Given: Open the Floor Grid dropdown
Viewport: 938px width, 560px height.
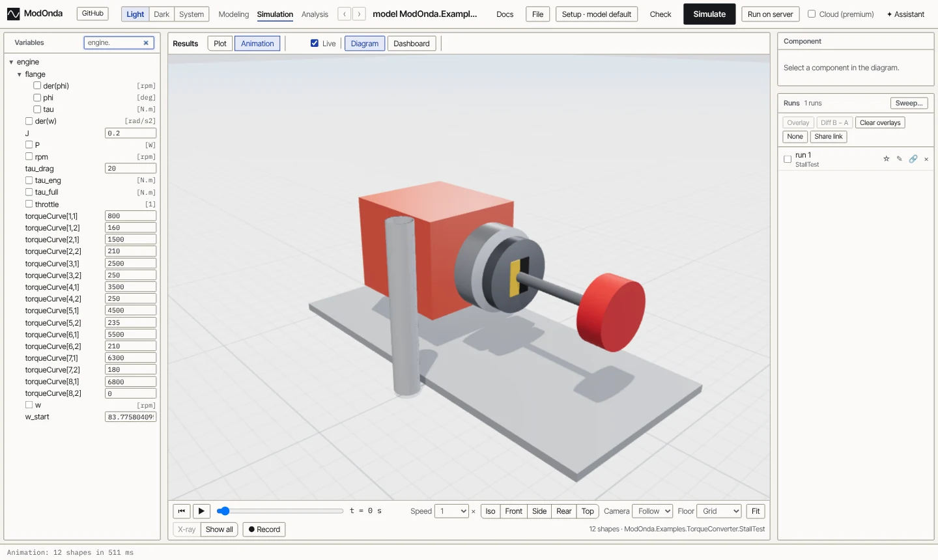Looking at the screenshot, I should 719,511.
